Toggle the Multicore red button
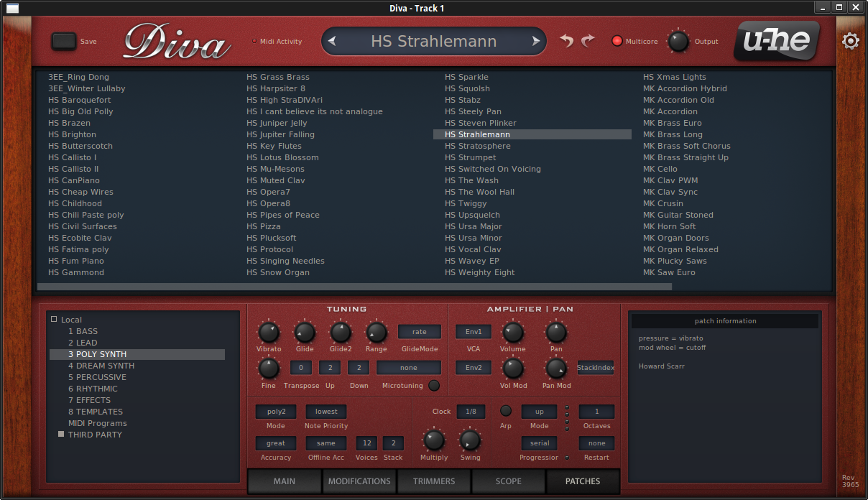 click(617, 41)
